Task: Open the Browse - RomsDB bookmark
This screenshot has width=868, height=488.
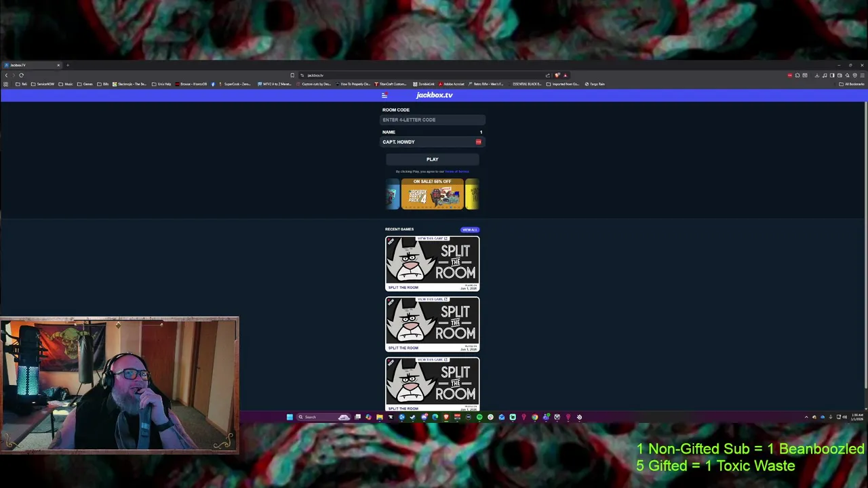Action: pyautogui.click(x=191, y=84)
